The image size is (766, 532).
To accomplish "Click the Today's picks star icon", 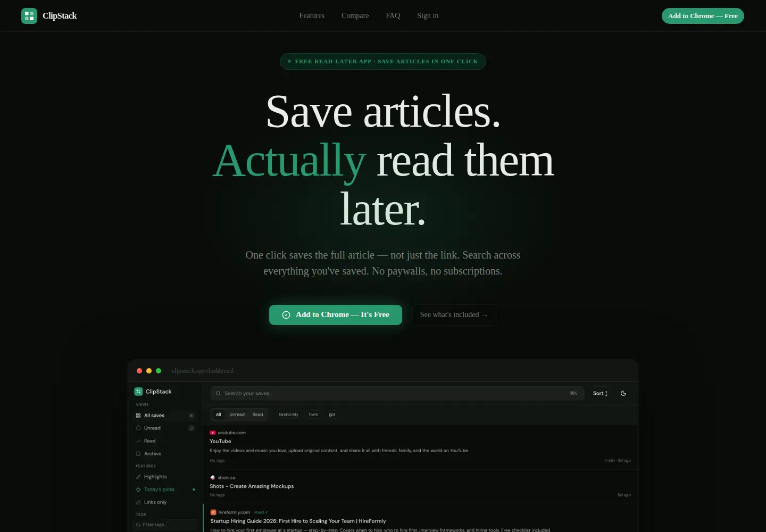I will [138, 489].
